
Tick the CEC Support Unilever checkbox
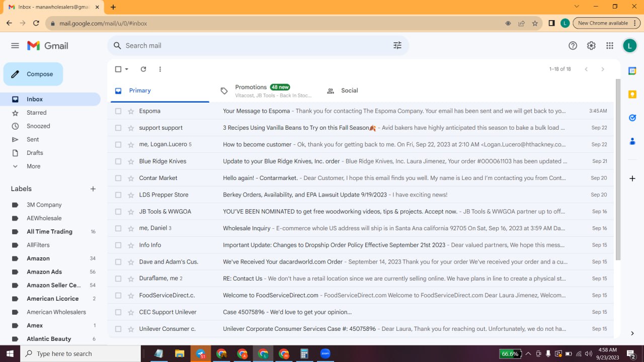click(118, 312)
